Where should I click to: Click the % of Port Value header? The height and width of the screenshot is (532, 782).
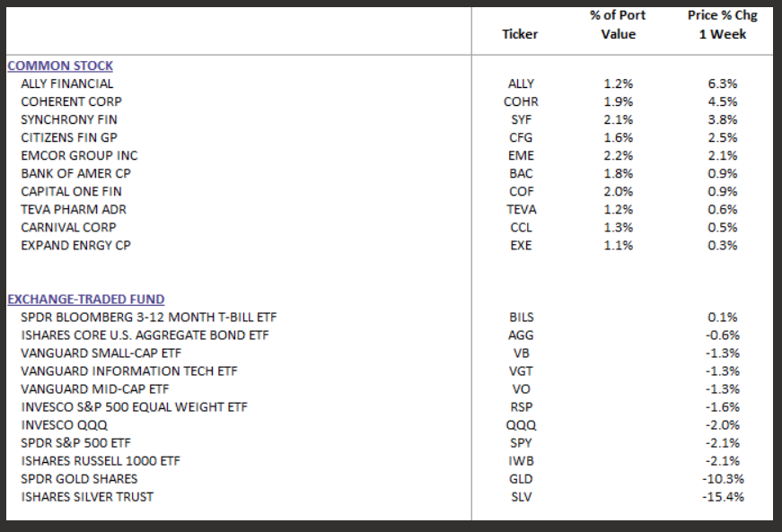619,25
